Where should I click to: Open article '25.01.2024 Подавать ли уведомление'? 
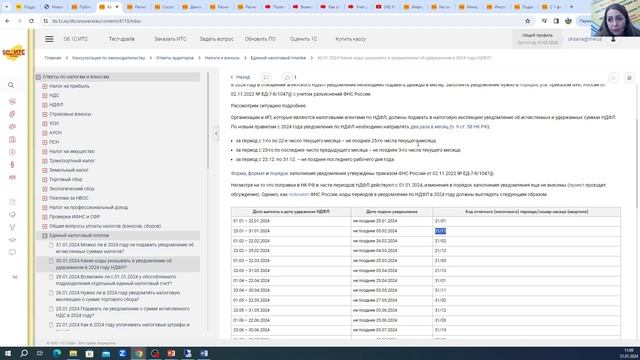point(122,312)
